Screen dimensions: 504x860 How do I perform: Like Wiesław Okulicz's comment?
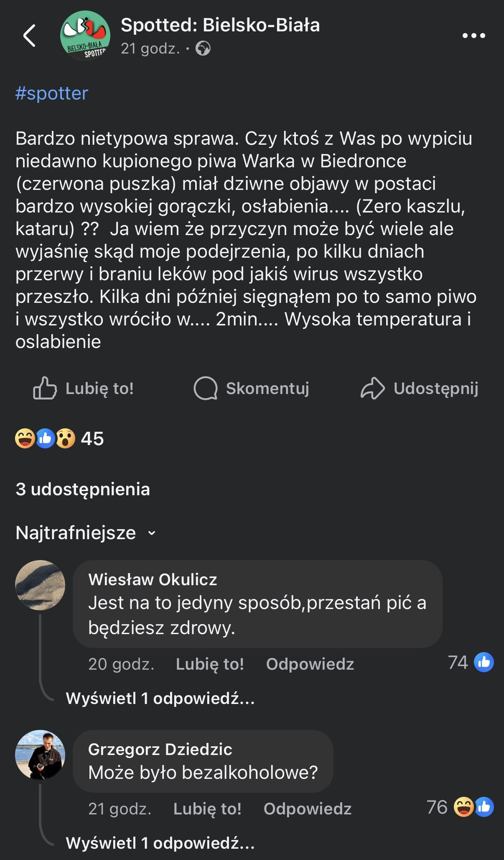pos(210,664)
